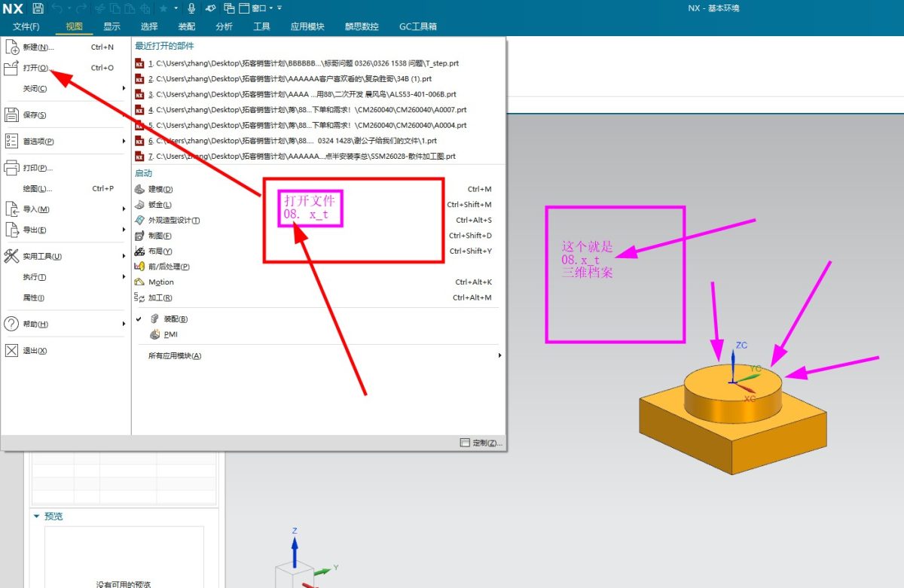Click the Save icon in the title bar
904x588 pixels.
(x=38, y=8)
